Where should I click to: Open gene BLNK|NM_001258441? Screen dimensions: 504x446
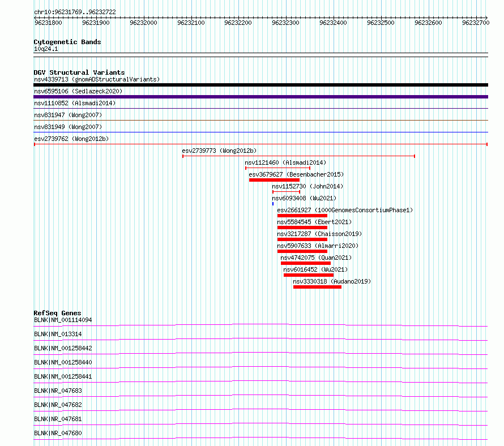[x=63, y=376]
